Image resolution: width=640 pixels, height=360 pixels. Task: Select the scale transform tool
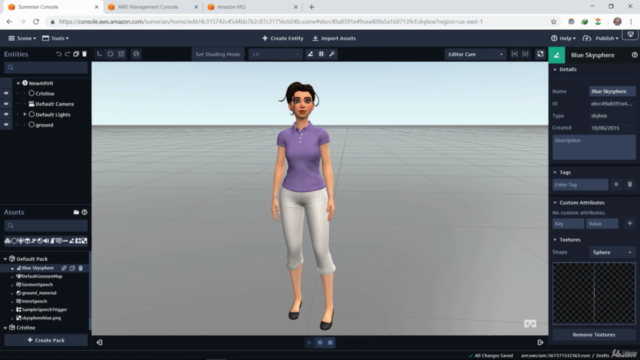click(121, 54)
